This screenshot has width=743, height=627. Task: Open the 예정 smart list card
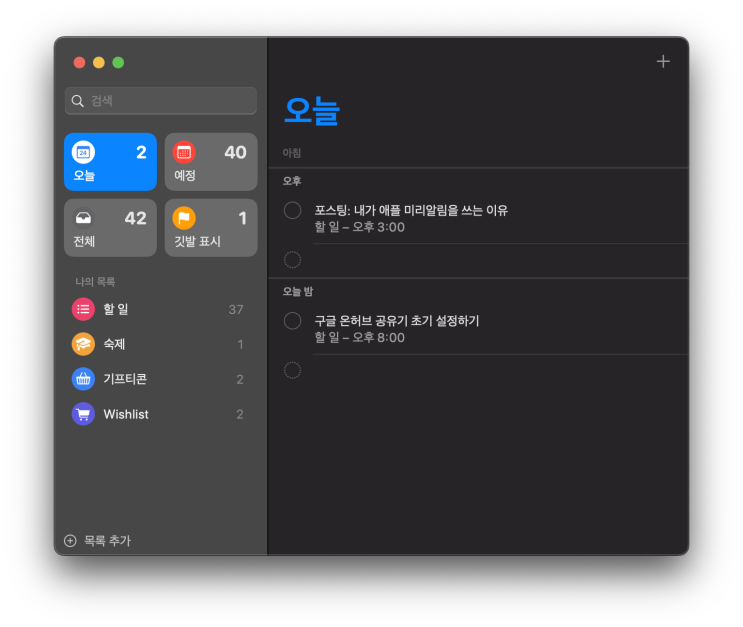211,162
